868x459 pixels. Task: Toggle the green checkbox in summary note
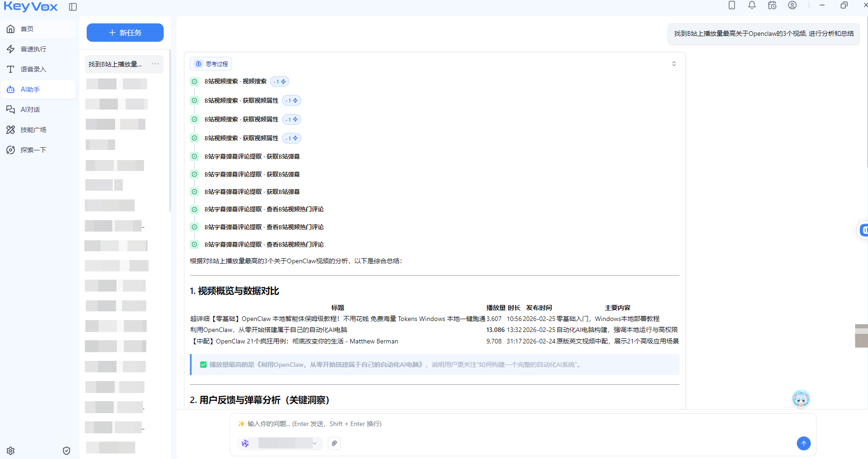[203, 365]
